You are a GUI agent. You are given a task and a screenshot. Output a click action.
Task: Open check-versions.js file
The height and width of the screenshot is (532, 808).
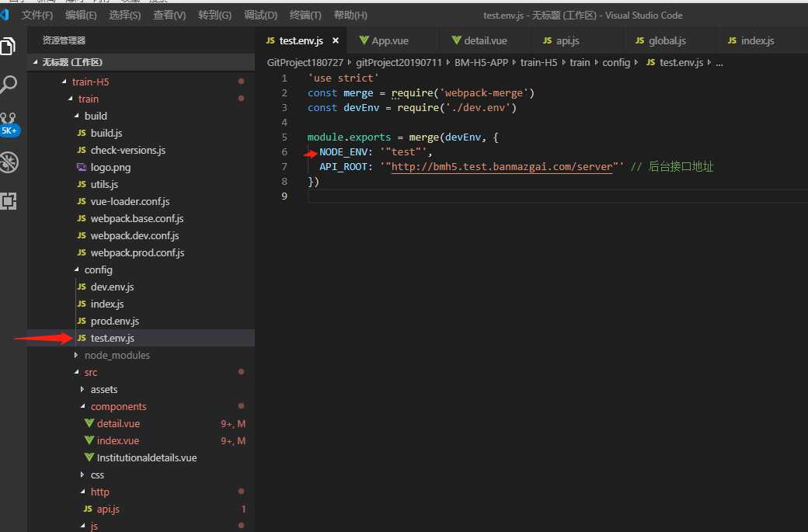coord(141,150)
